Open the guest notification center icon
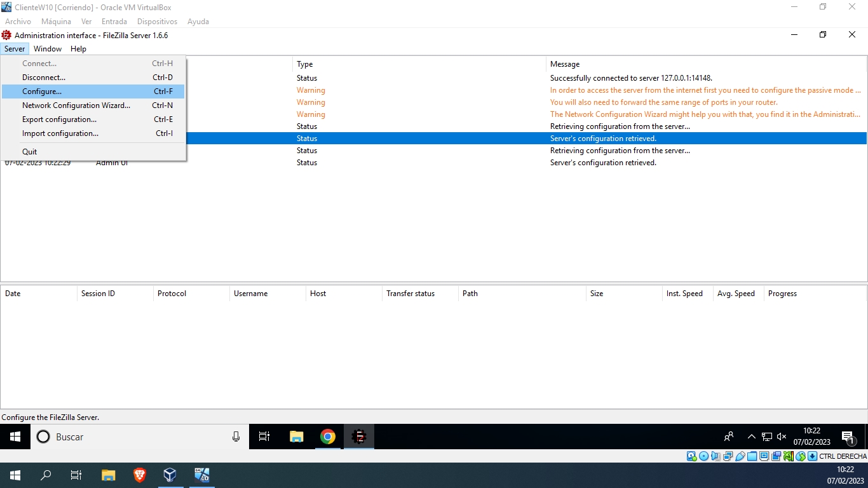868x488 pixels. click(x=848, y=437)
